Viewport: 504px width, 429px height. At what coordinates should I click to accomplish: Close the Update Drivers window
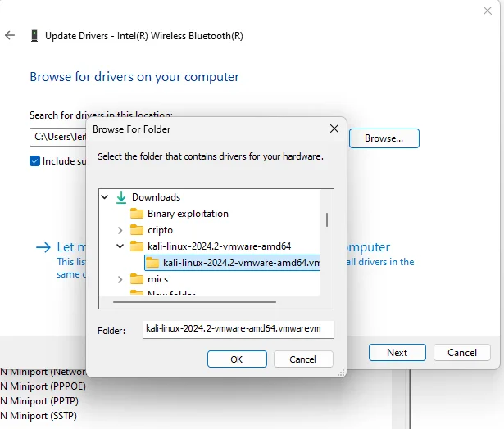point(488,11)
